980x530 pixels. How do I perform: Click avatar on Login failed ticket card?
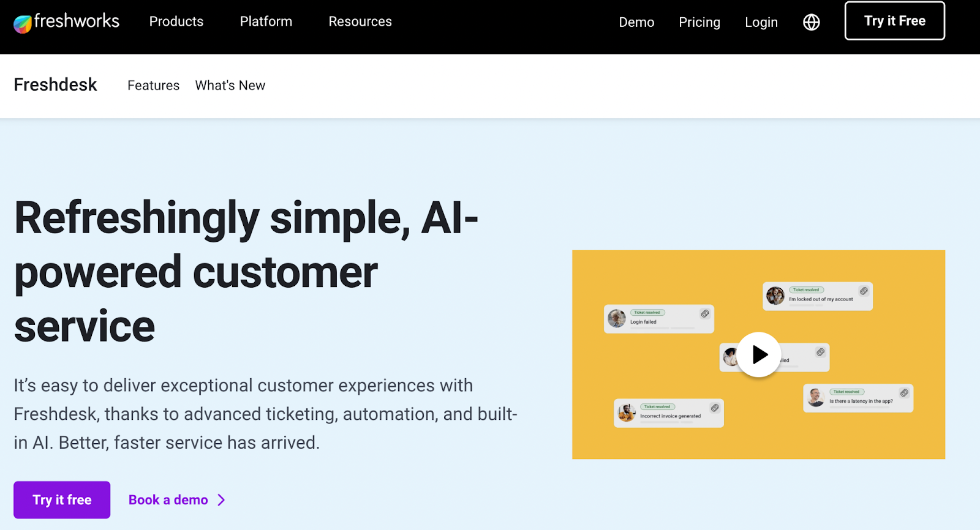pyautogui.click(x=617, y=318)
